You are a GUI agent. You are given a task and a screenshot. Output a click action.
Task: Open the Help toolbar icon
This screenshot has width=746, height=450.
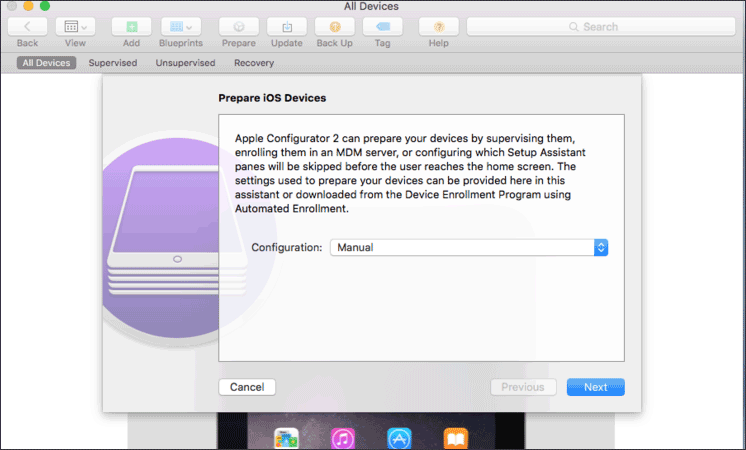(439, 27)
